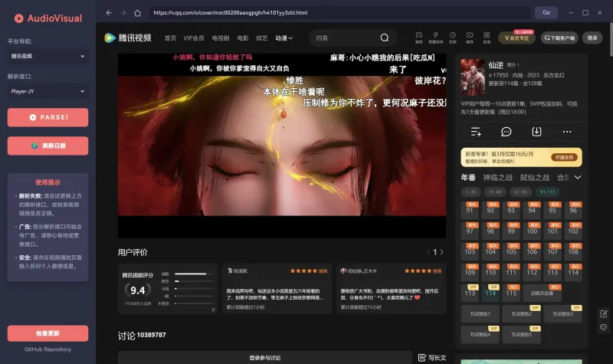Select episode range 91-115
Screen dimensions: 613x364
(547, 192)
